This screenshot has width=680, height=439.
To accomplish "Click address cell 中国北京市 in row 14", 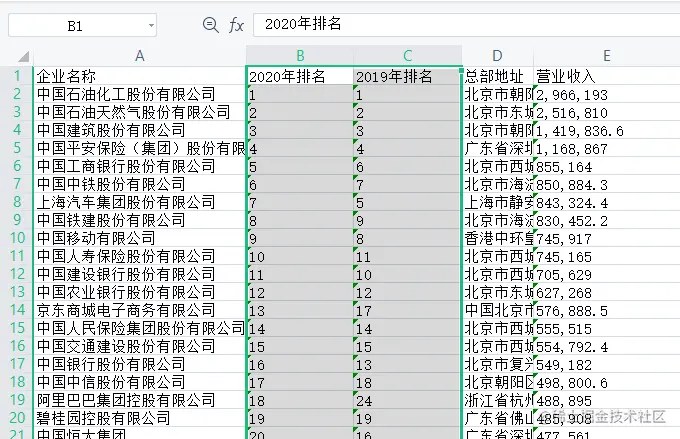I will click(497, 310).
